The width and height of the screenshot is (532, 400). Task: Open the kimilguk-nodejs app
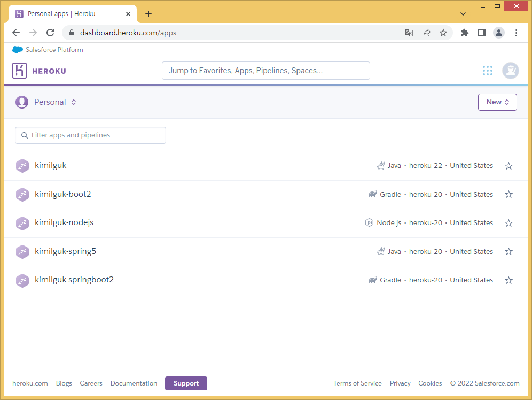pyautogui.click(x=64, y=222)
